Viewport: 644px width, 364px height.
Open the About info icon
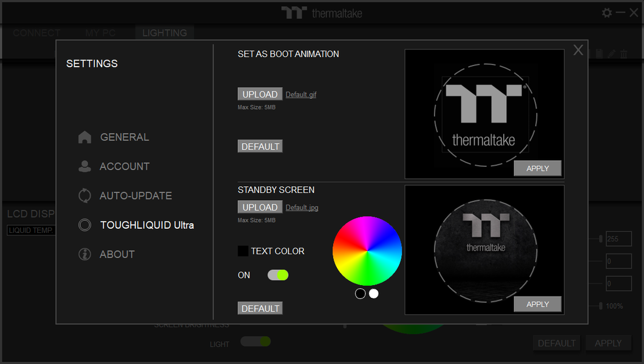(84, 254)
